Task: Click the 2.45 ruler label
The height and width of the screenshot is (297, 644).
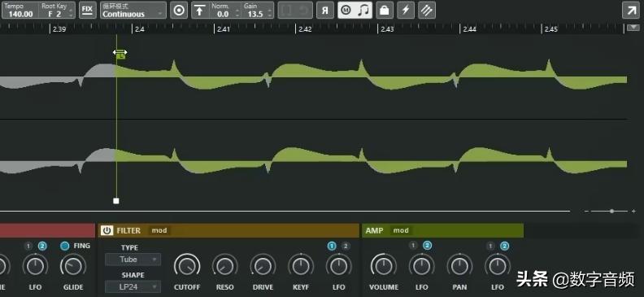Action: click(x=551, y=29)
